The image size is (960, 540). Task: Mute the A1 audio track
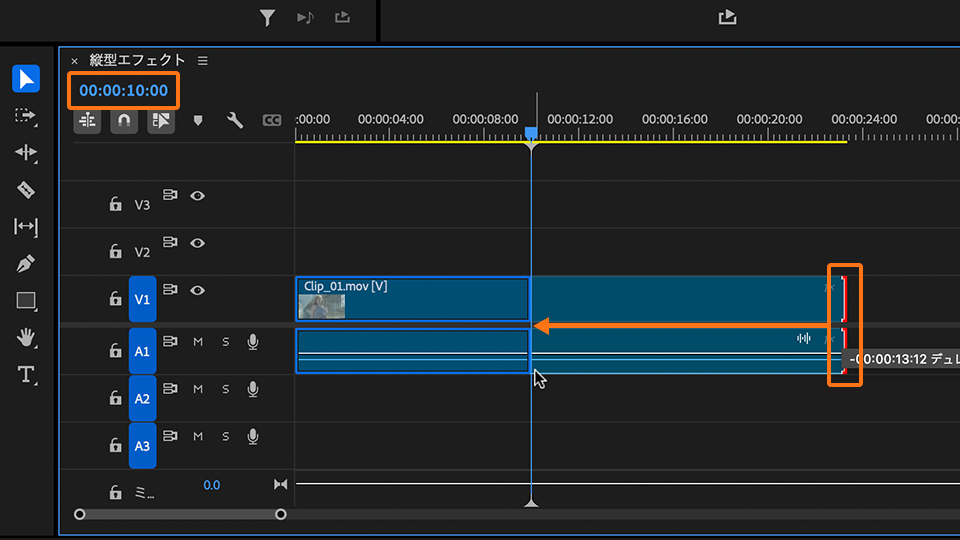tap(198, 342)
